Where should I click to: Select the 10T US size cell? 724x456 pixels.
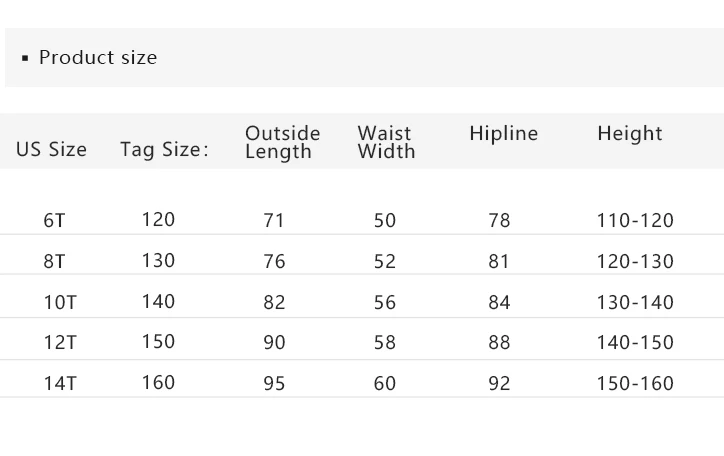60,302
